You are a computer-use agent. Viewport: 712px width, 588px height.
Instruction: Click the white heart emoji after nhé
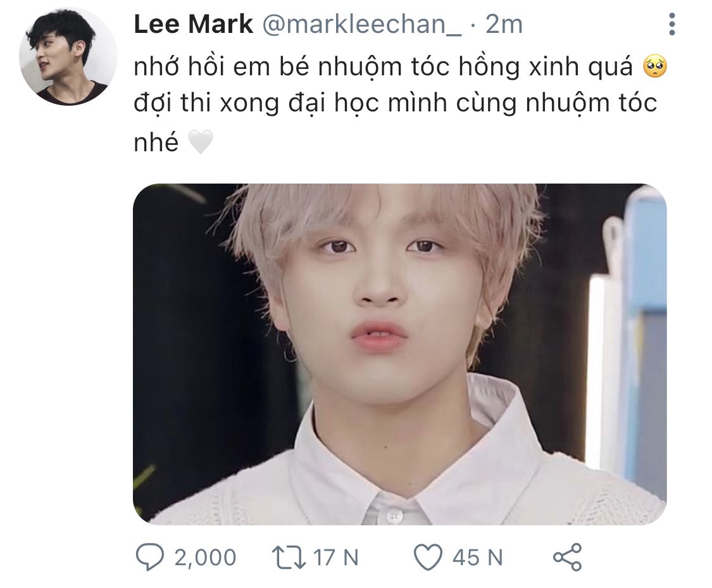pyautogui.click(x=200, y=142)
